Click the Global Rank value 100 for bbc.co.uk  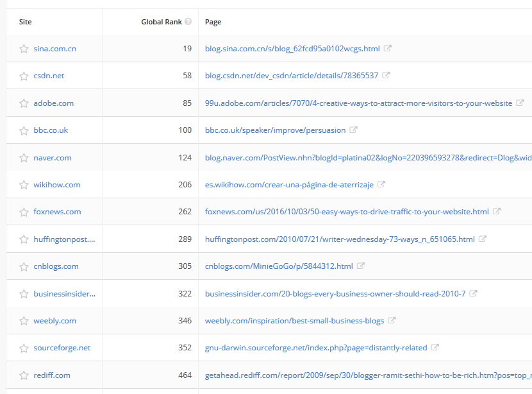pyautogui.click(x=186, y=130)
